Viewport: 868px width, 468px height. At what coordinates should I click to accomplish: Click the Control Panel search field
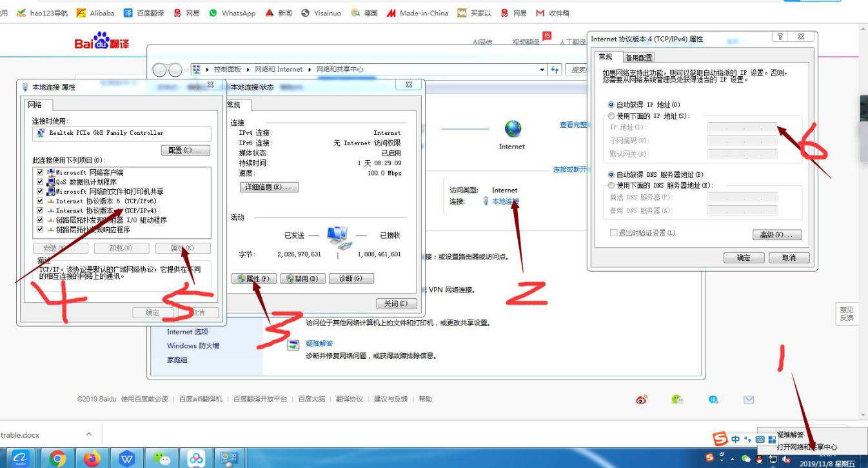(x=577, y=70)
